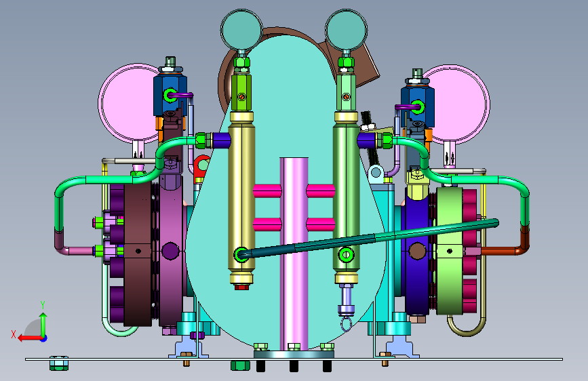Select the top-right teal pressure gauge dial

(x=346, y=30)
